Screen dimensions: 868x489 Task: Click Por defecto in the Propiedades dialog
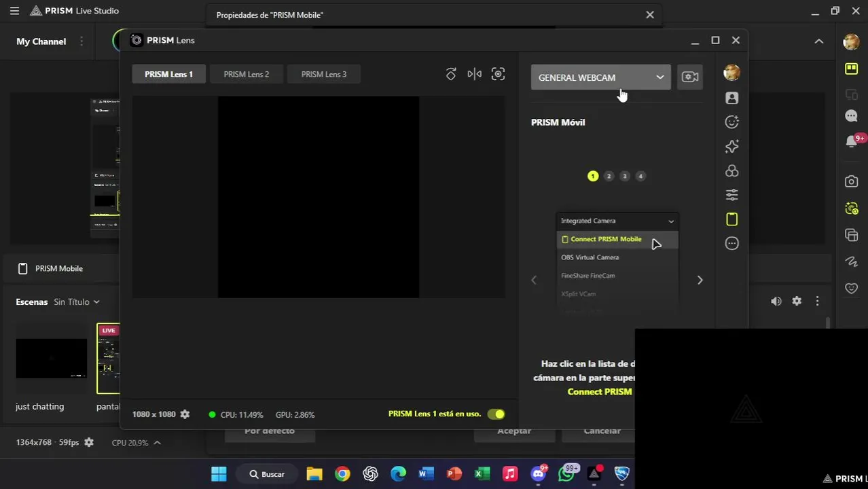[270, 431]
